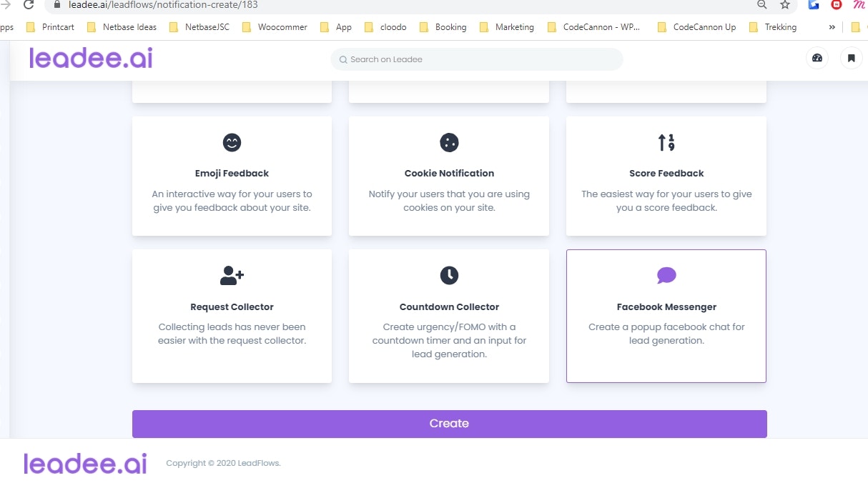Screen dimensions: 868x483
Task: Click the leadee.ai logo
Action: coord(89,58)
